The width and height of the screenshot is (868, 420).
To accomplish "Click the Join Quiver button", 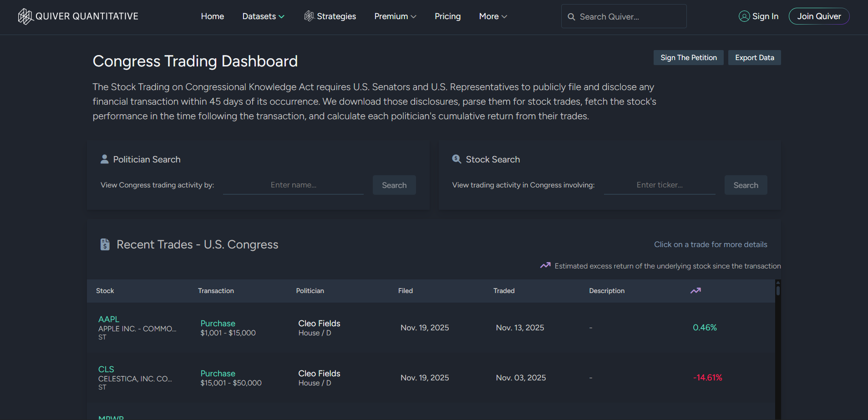I will (x=819, y=16).
